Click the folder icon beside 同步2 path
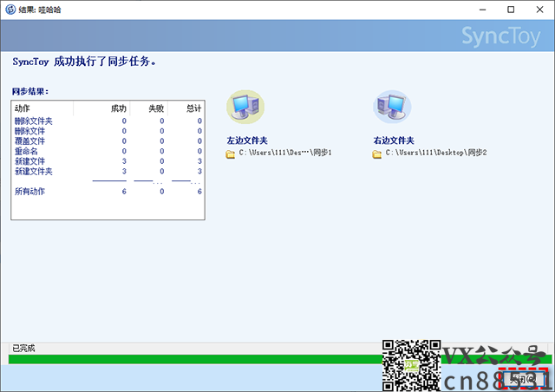The width and height of the screenshot is (555, 392). click(x=377, y=154)
